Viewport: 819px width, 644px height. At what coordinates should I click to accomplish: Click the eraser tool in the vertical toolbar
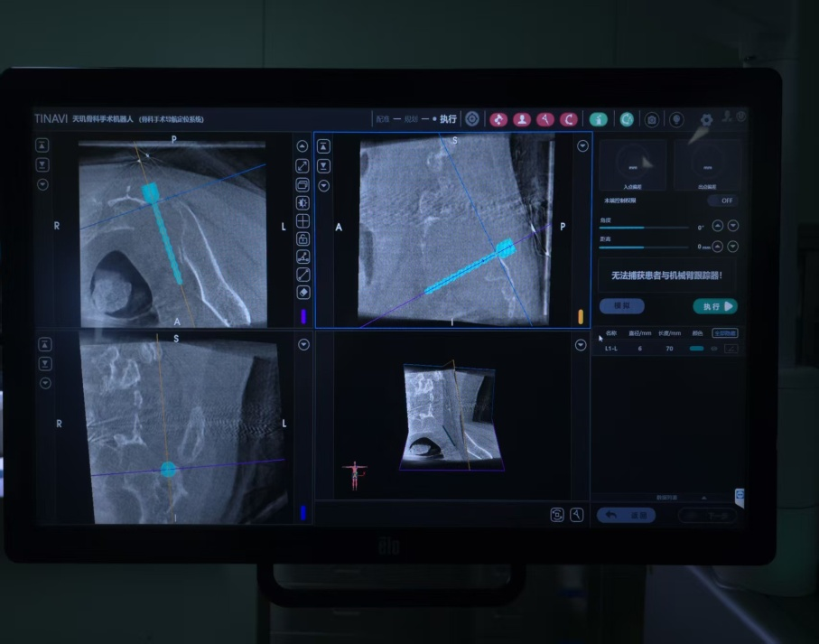point(302,293)
